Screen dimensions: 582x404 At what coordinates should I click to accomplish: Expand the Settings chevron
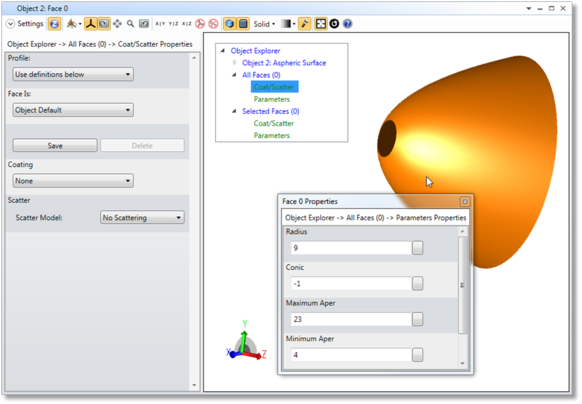coord(10,24)
